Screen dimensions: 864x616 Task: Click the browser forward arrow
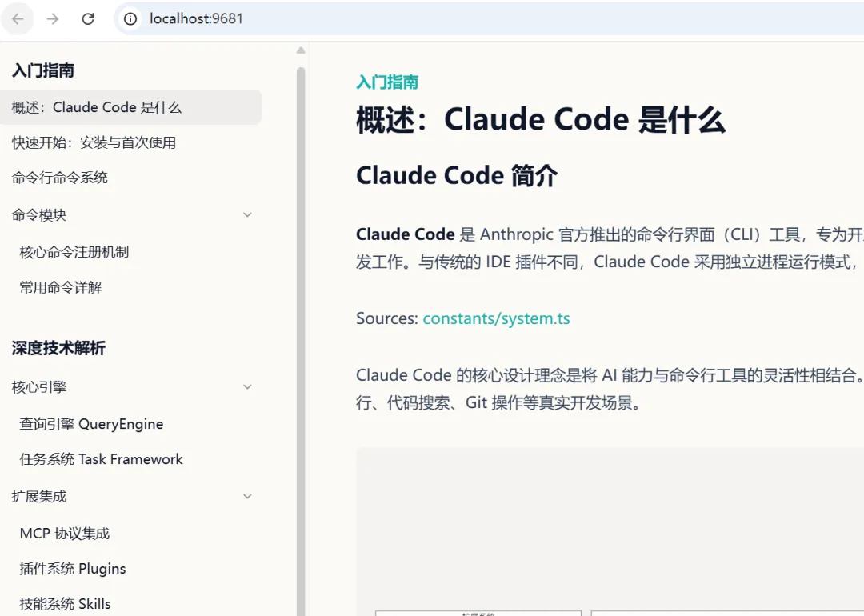pos(52,18)
